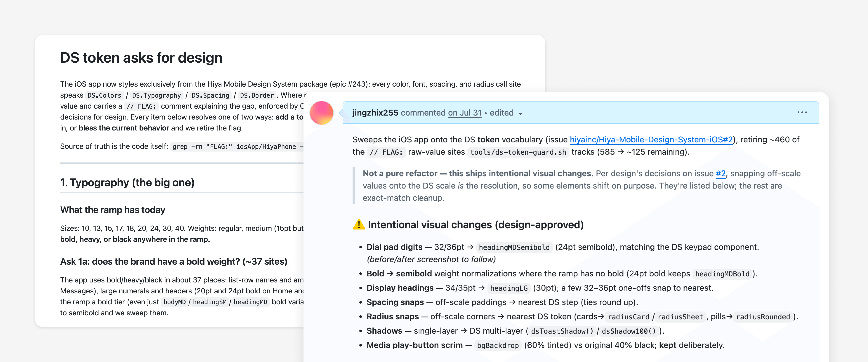Click the yellow warning icon beside Intentional visual changes

click(359, 225)
